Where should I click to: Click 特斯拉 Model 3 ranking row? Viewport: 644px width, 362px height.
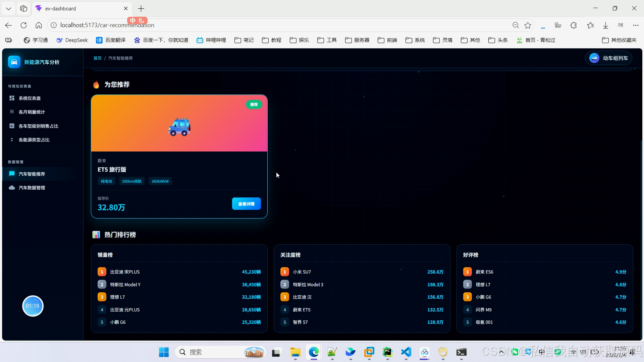tap(362, 285)
